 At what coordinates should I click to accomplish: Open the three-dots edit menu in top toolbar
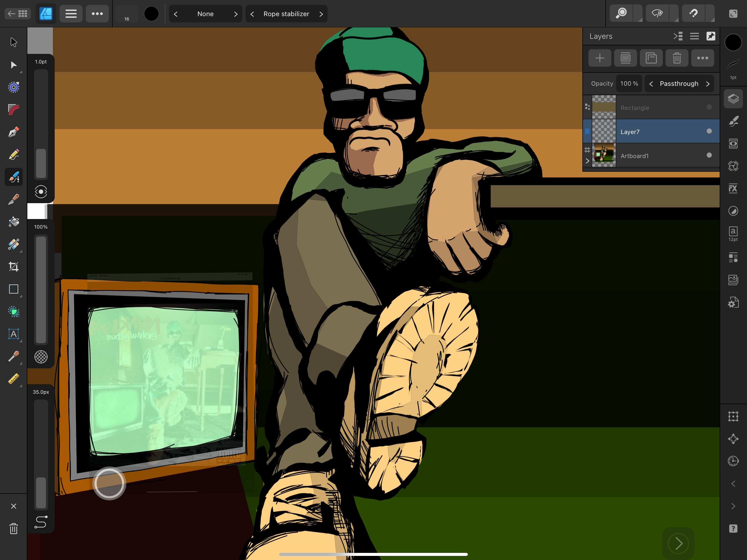97,14
